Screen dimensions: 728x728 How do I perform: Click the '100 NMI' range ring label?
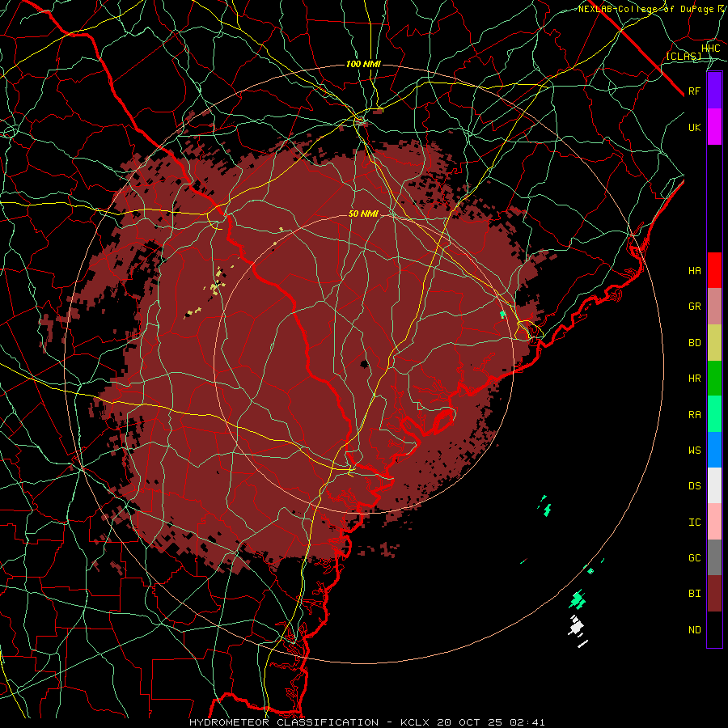(363, 64)
